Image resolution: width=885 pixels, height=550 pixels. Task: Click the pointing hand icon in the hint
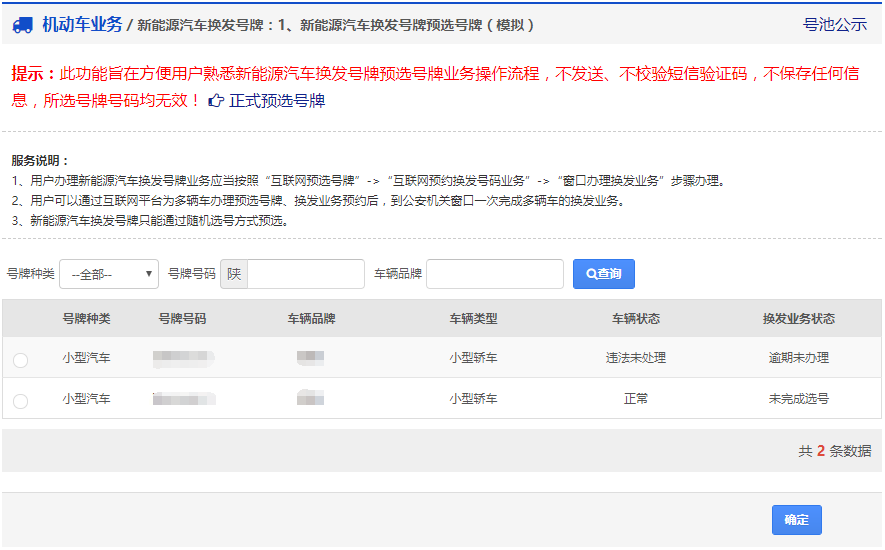pos(216,101)
